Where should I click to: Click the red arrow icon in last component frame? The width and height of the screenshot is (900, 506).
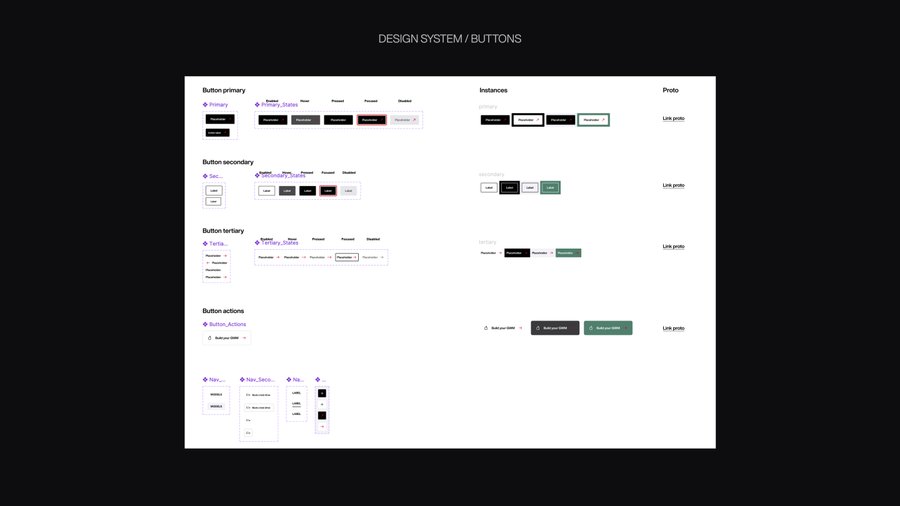[x=322, y=427]
